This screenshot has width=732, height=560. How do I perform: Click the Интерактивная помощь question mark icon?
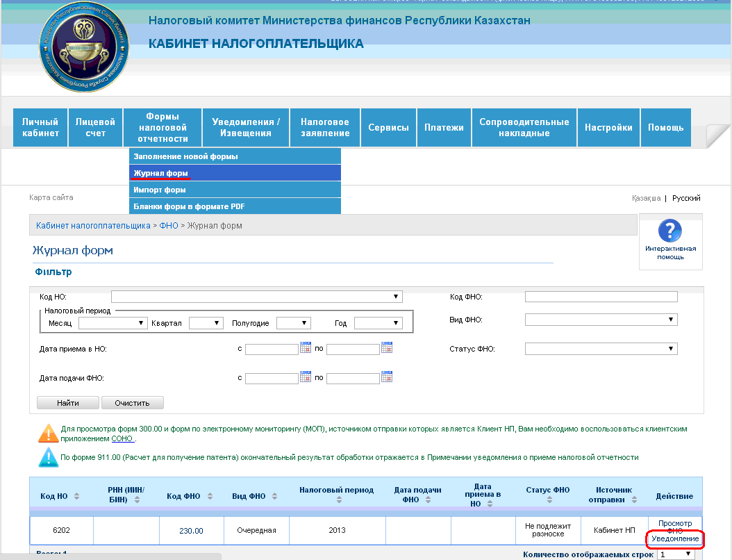pyautogui.click(x=669, y=231)
